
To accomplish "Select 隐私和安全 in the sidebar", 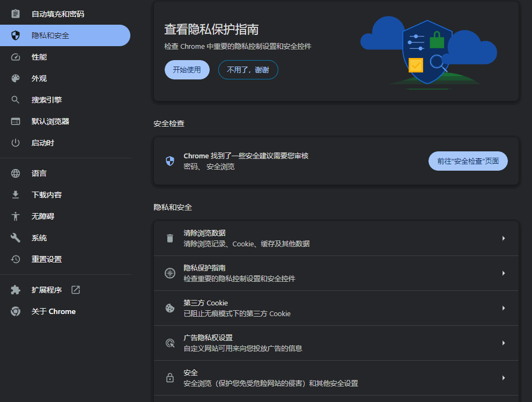I will click(x=65, y=35).
